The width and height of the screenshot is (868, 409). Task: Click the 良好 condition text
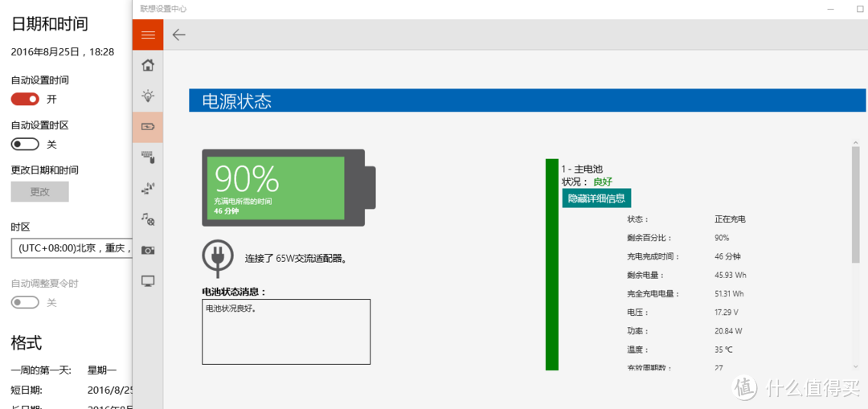pyautogui.click(x=603, y=182)
